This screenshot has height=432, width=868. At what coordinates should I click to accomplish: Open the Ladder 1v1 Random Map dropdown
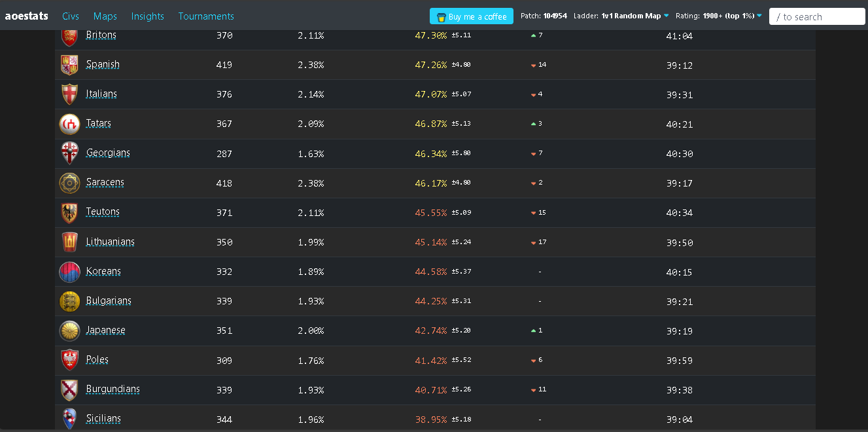[x=634, y=16]
